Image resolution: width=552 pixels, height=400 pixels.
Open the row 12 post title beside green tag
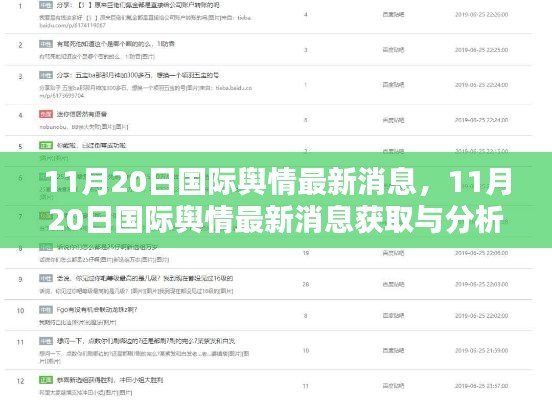pos(110,380)
